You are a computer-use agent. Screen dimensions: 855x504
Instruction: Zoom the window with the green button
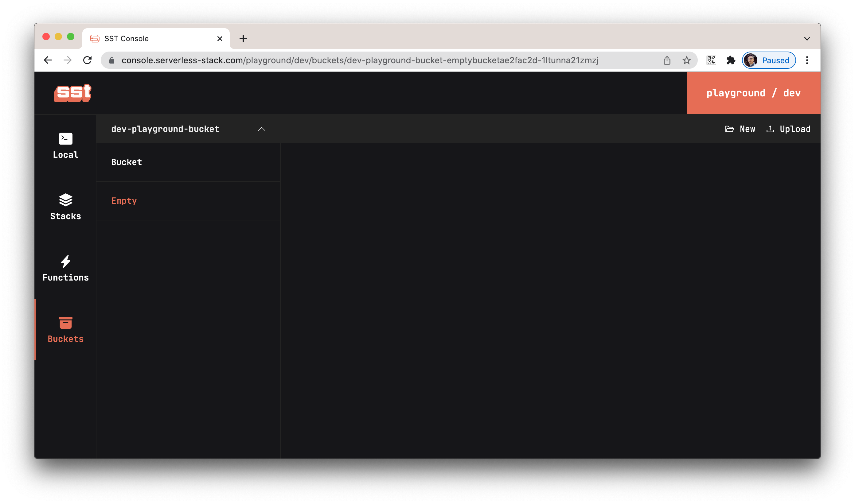71,36
